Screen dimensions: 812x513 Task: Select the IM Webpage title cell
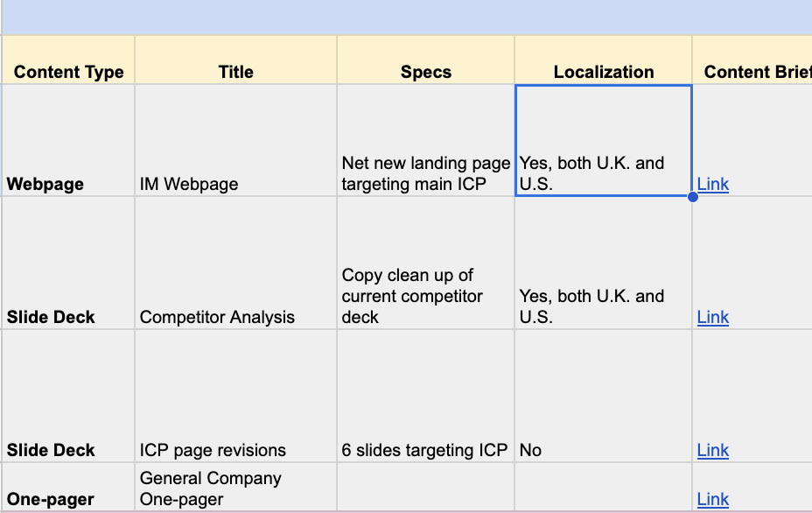point(234,140)
